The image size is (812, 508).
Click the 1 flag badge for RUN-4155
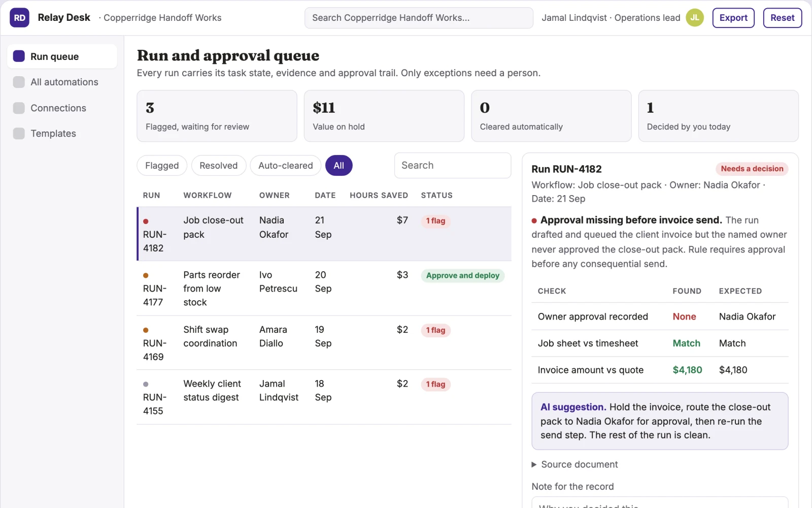coord(435,385)
